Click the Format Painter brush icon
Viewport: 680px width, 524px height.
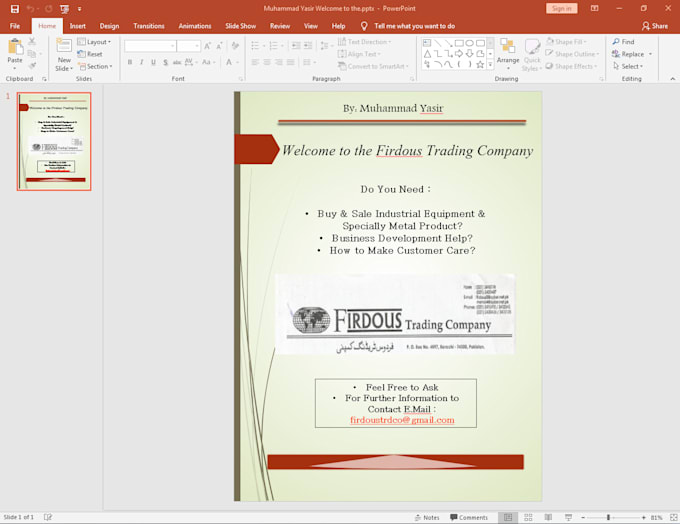coord(32,66)
